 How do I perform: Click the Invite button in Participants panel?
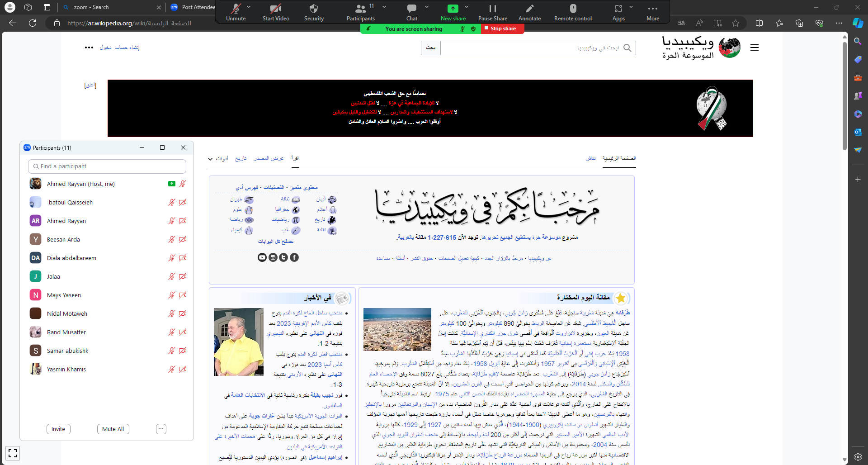coord(58,429)
